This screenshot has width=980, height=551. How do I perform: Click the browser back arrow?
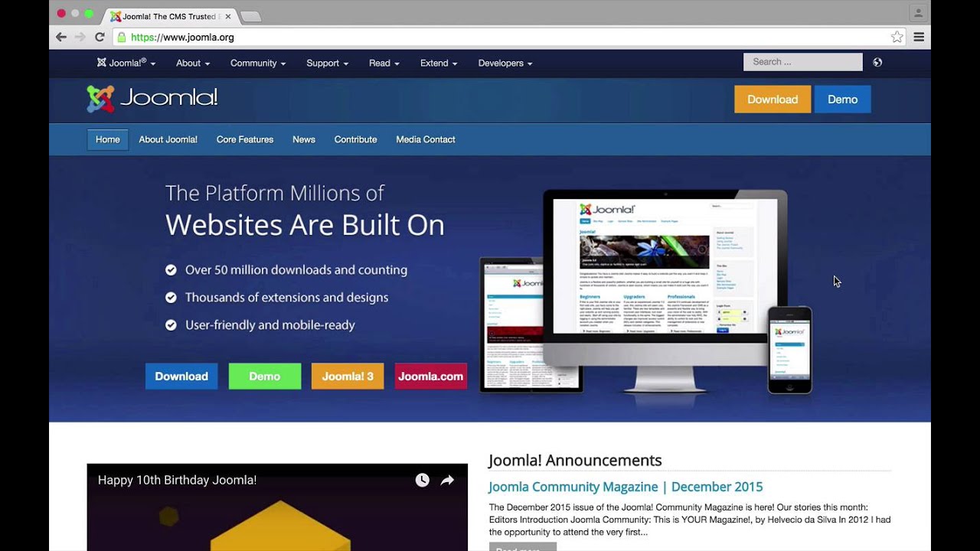pos(61,37)
